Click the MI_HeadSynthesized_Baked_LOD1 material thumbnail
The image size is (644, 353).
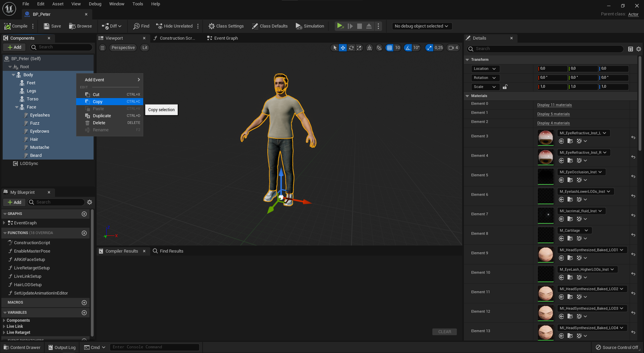[545, 254]
